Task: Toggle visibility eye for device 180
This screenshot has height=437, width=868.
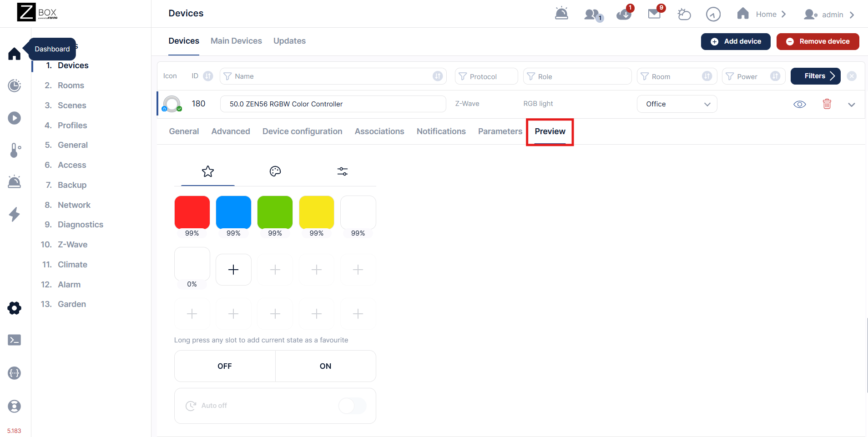Action: click(x=800, y=105)
